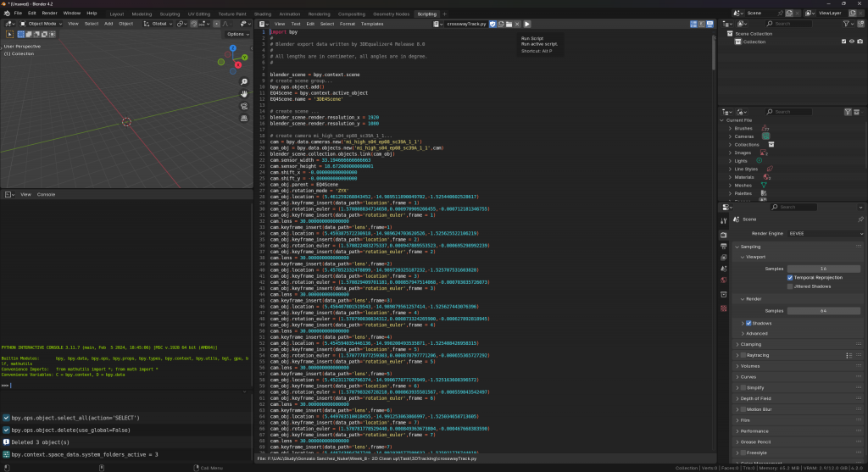This screenshot has height=472, width=868.
Task: Add a new workspace with plus button
Action: (x=444, y=14)
